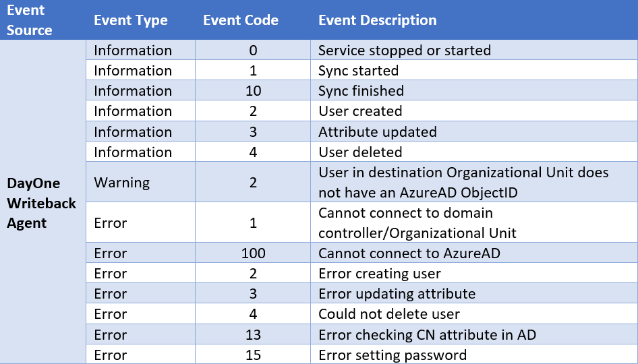The height and width of the screenshot is (364, 638).
Task: Select event code 15 cell
Action: 253,355
